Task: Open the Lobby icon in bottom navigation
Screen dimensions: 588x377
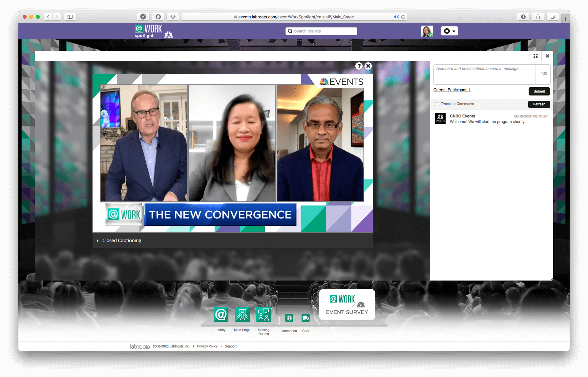Action: [221, 314]
